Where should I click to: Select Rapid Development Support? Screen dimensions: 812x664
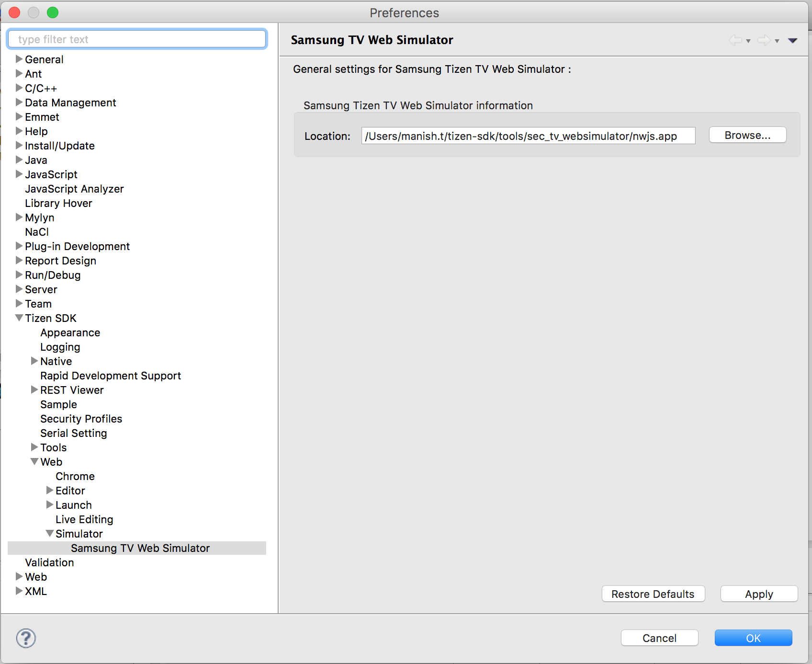[111, 376]
